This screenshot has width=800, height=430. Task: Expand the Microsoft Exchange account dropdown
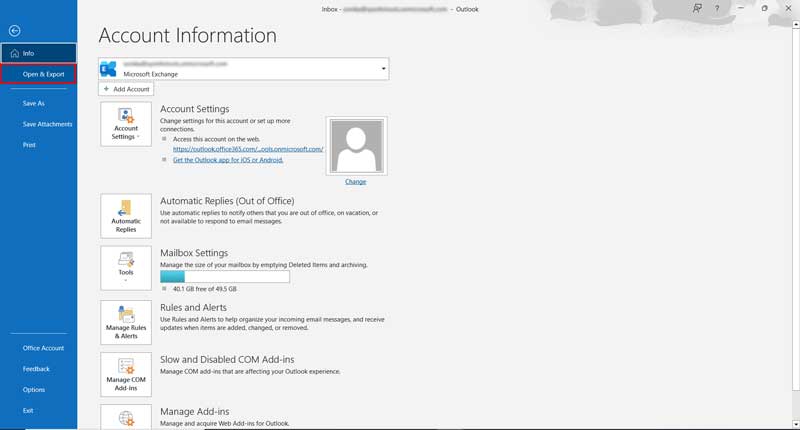click(x=383, y=69)
